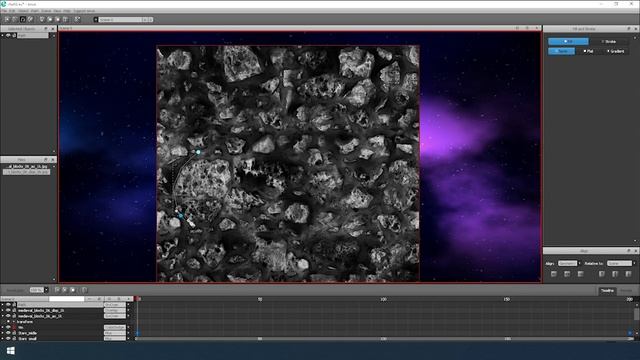Click the highlighted path tool icon in the toolbar
This screenshot has width=640, height=360.
(22, 19)
